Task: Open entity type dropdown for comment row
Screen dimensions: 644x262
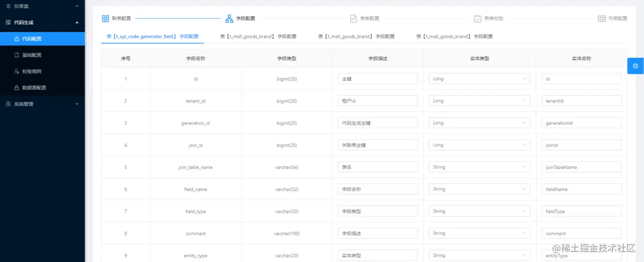Action: 479,233
